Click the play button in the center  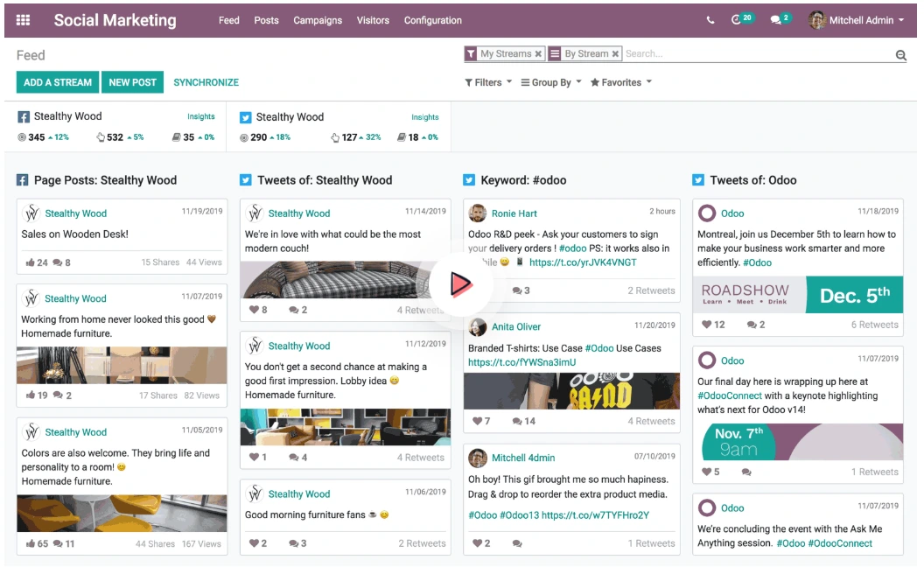(461, 283)
